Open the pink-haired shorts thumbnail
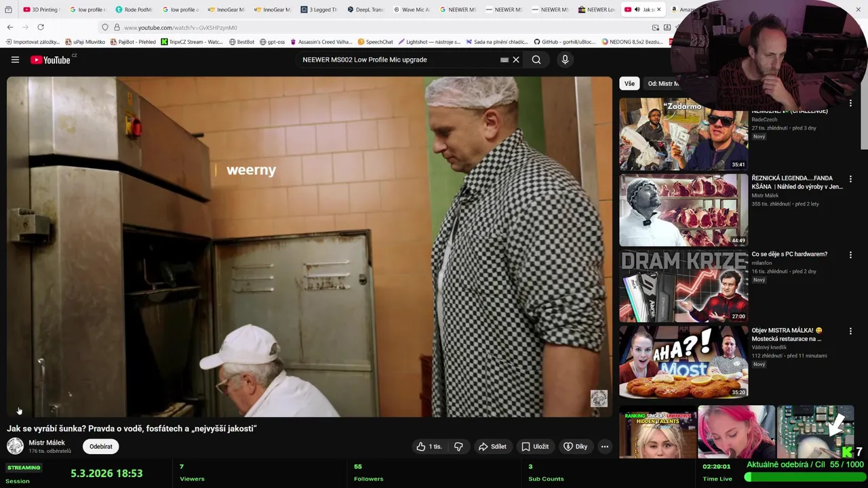This screenshot has height=488, width=868. (736, 432)
